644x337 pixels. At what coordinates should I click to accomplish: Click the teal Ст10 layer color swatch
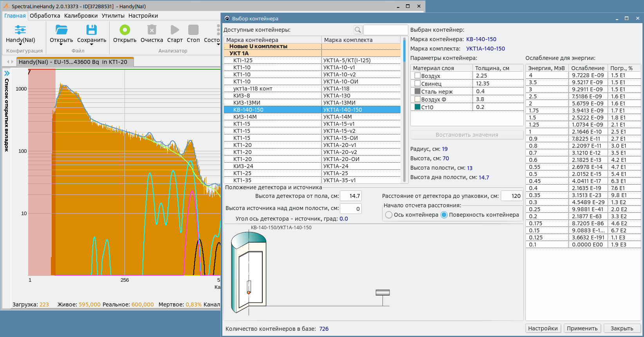coord(417,107)
